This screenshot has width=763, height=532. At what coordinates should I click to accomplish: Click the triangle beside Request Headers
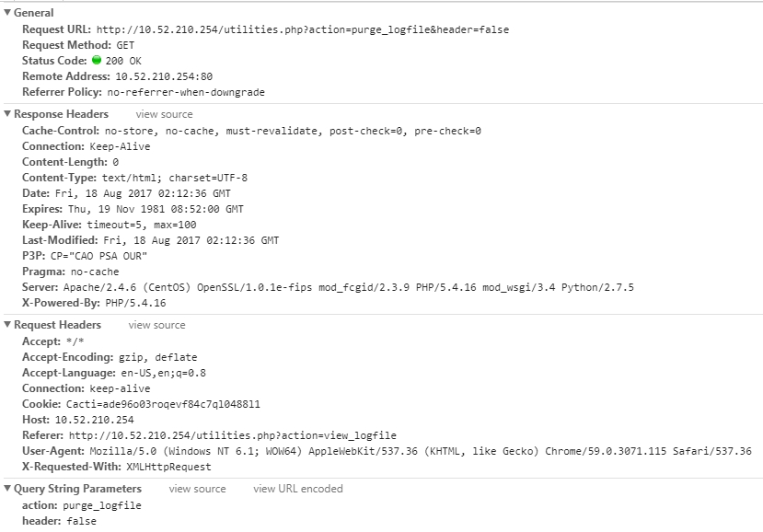click(8, 324)
